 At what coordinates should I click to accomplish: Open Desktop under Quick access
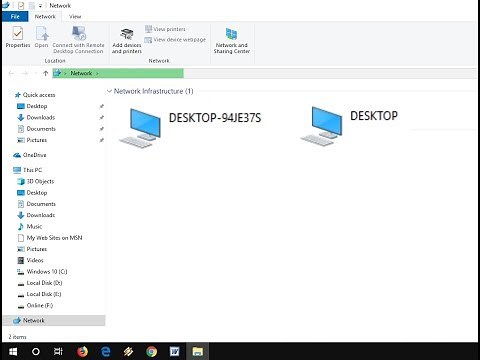click(x=32, y=106)
